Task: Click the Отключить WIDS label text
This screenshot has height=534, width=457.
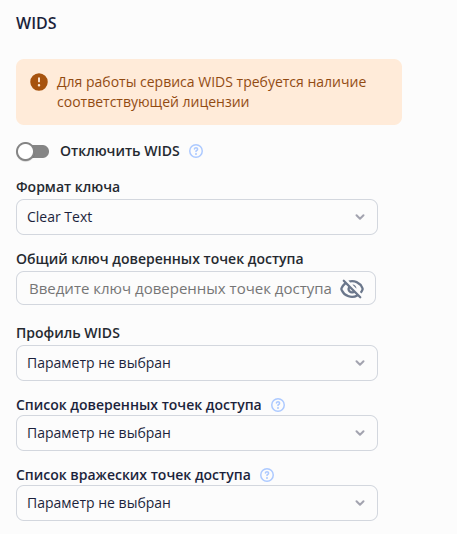Action: [120, 151]
